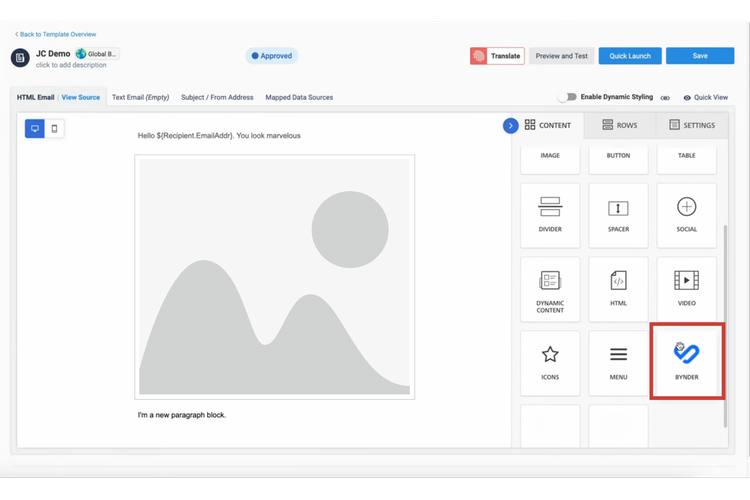The height and width of the screenshot is (500, 750).
Task: Open the CONTENT tab
Action: pyautogui.click(x=548, y=125)
